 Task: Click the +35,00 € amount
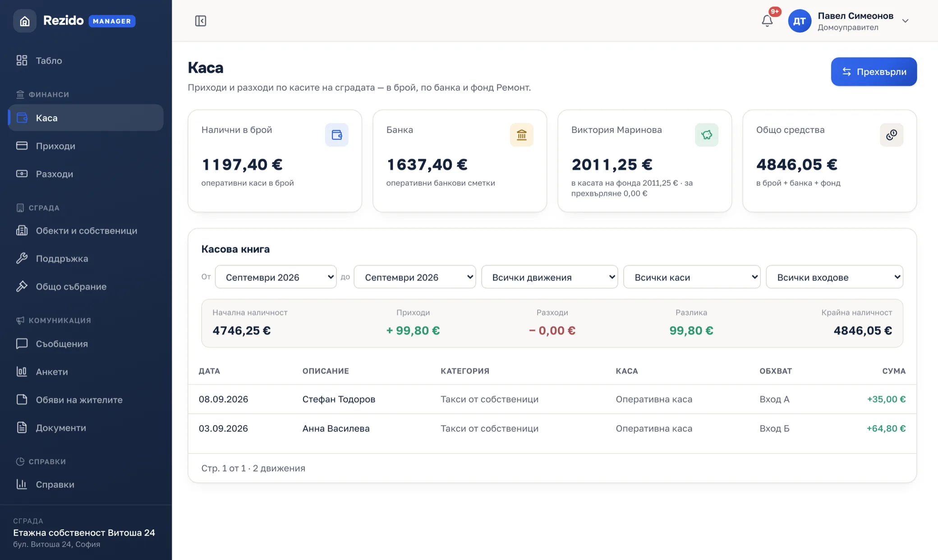pyautogui.click(x=886, y=399)
